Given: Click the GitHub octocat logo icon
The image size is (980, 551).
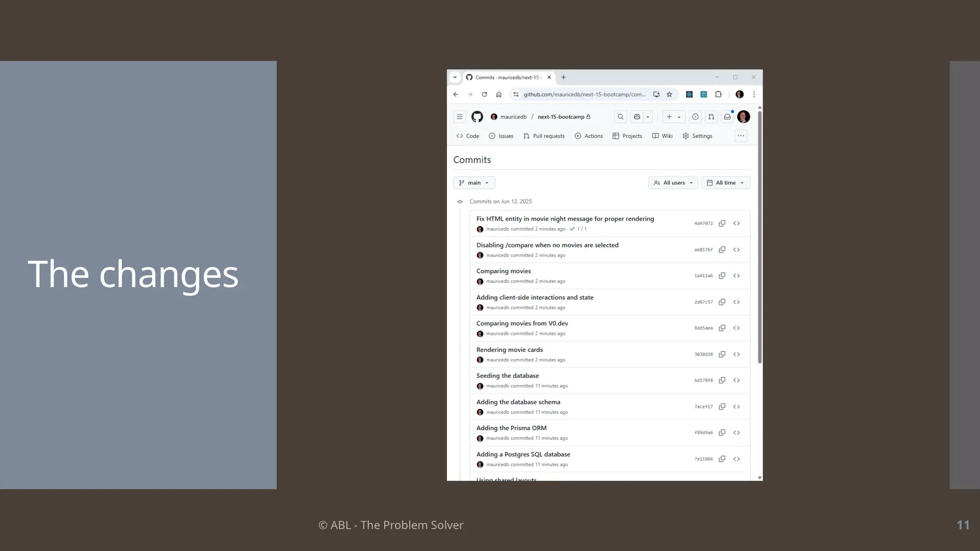Looking at the screenshot, I should (477, 117).
